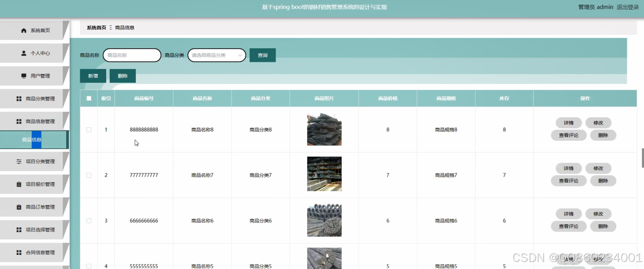Image resolution: width=644 pixels, height=269 pixels.
Task: Select the 商品信息 submenu item
Action: tap(34, 140)
